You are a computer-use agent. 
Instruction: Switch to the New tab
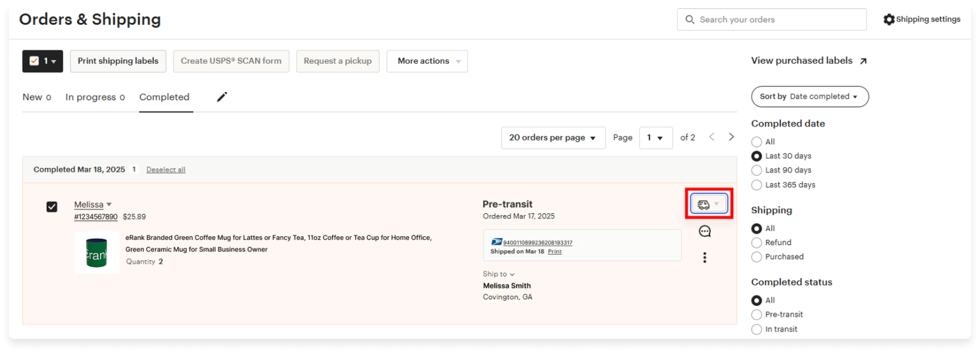pos(36,97)
